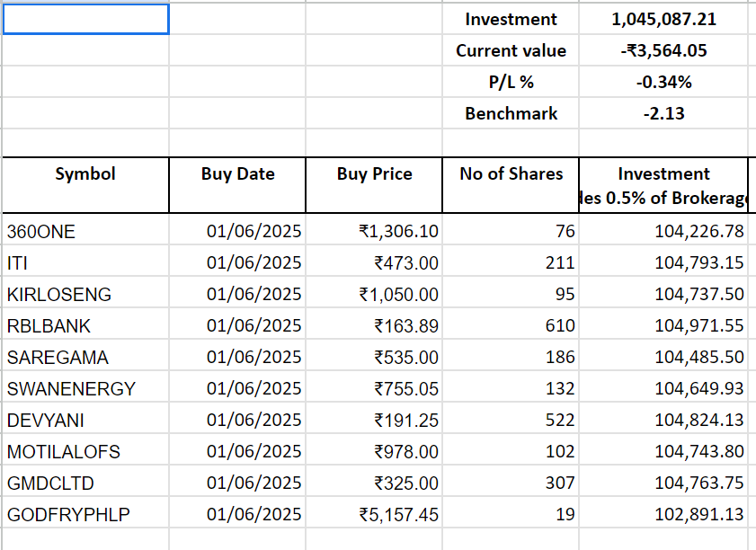Click the 307 shares cell for GMDCLTD

511,483
